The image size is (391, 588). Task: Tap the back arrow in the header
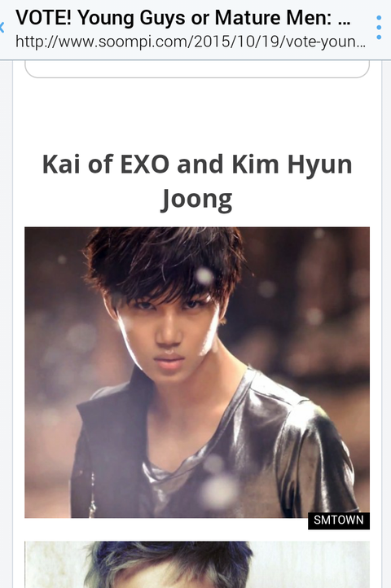pos(2,28)
